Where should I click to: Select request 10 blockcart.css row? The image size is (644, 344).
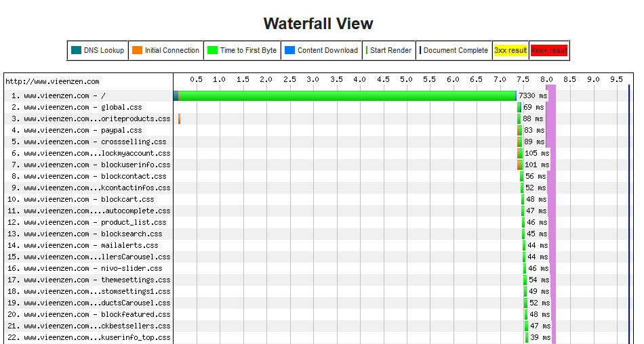[x=319, y=199]
